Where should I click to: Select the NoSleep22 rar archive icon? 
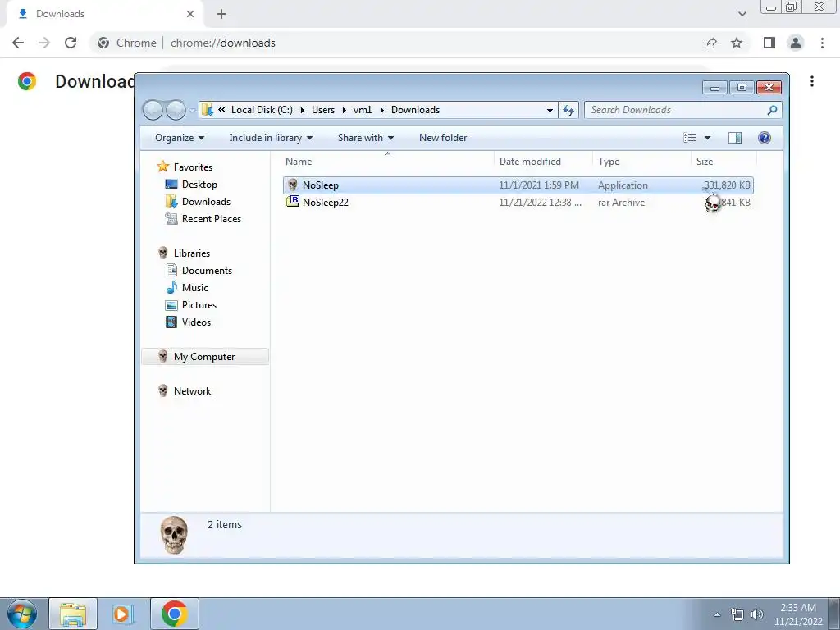point(293,202)
